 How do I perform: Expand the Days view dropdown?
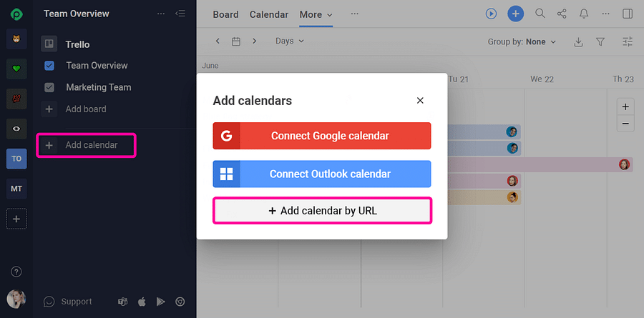(290, 41)
